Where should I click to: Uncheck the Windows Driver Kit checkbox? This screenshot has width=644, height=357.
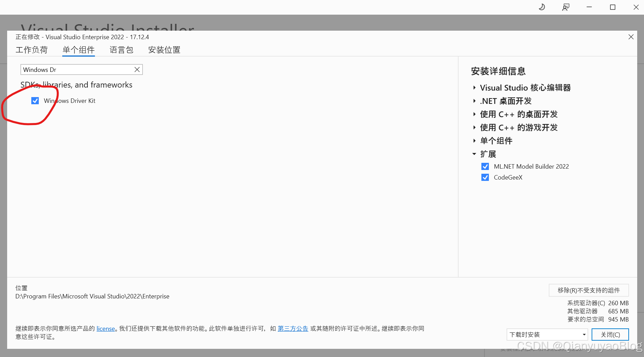coord(35,100)
